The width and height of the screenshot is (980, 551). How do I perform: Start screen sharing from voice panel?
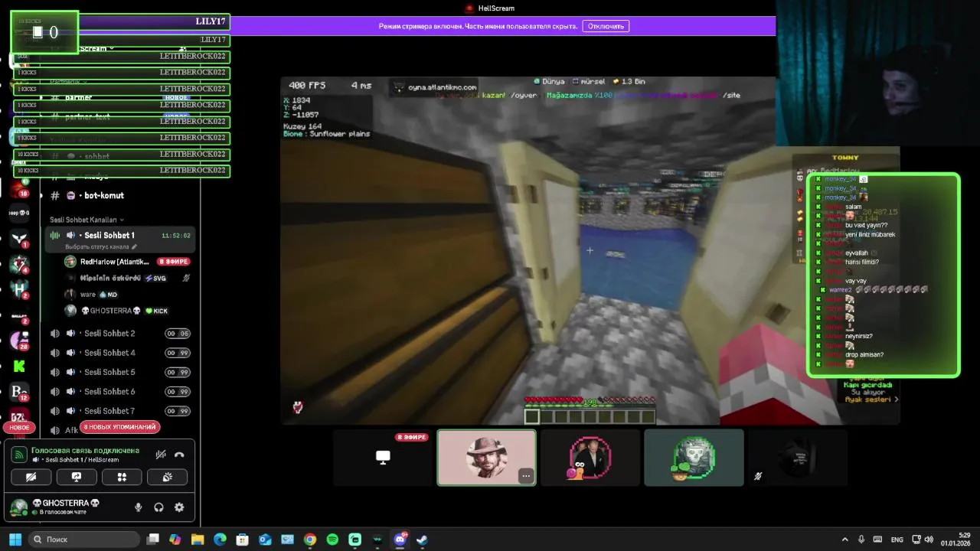point(77,477)
